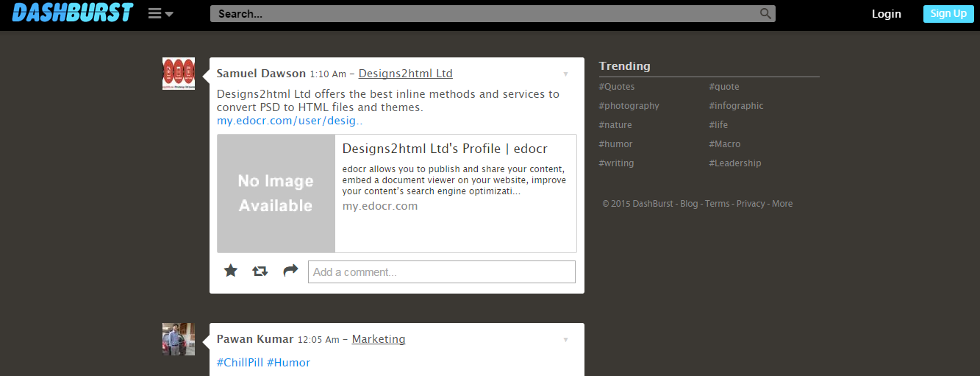Click the search magnifier icon
Image resolution: width=980 pixels, height=376 pixels.
765,13
